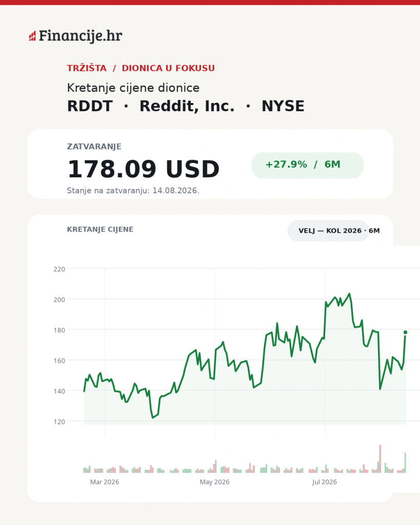The height and width of the screenshot is (525, 420).
Task: Open the Financije.hr home wordmark
Action: tap(81, 36)
